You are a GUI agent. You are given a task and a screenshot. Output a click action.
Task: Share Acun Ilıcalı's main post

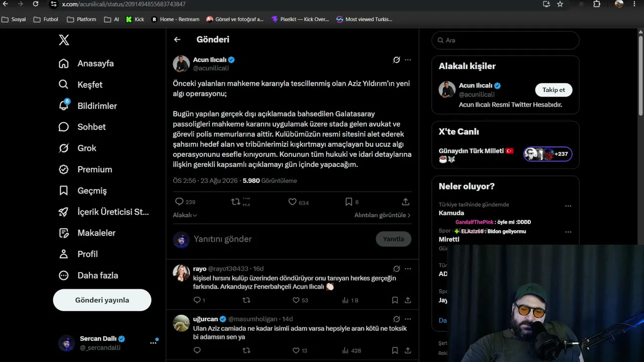pyautogui.click(x=406, y=202)
